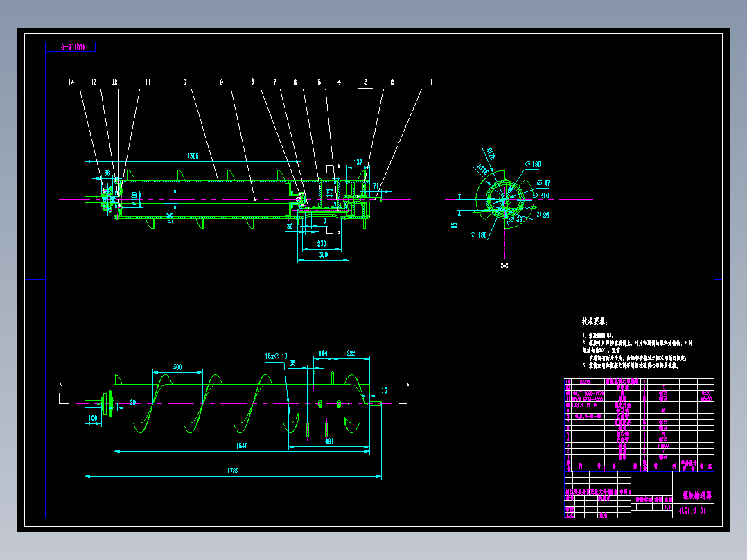The height and width of the screenshot is (560, 747).
Task: Select the 137 dimension near the right end
Action: coord(358,162)
